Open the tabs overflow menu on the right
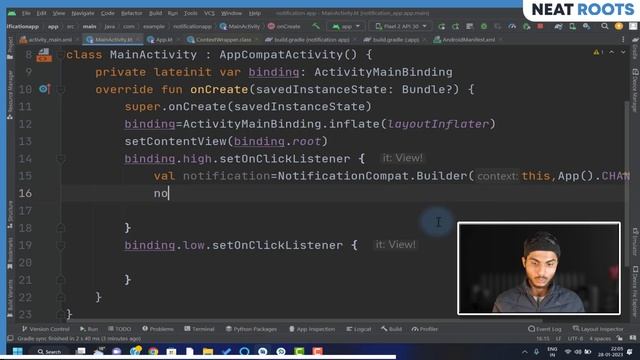The height and width of the screenshot is (360, 640). (x=623, y=40)
